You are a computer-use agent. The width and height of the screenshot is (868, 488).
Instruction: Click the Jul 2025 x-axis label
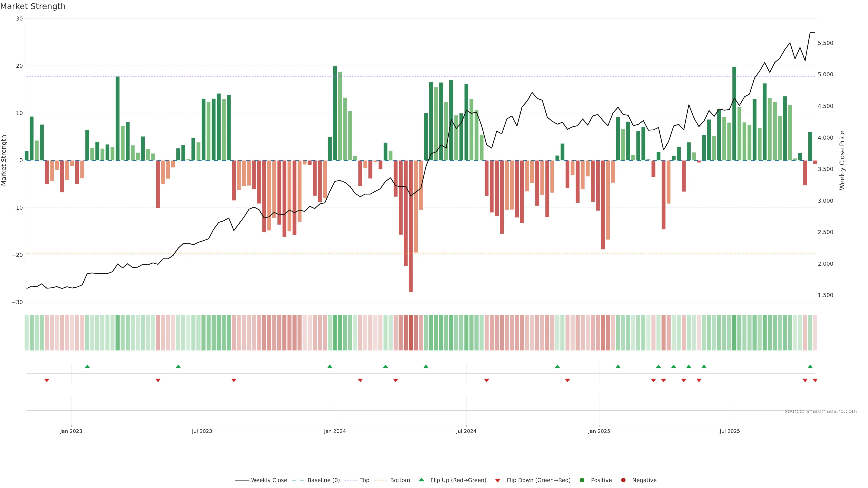pos(729,431)
